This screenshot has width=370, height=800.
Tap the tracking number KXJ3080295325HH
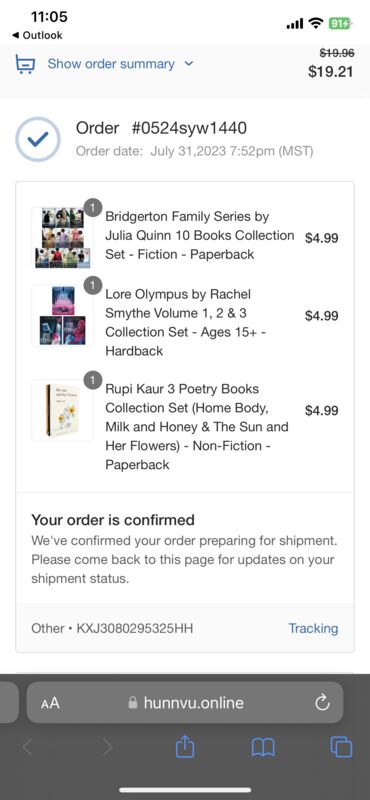135,628
